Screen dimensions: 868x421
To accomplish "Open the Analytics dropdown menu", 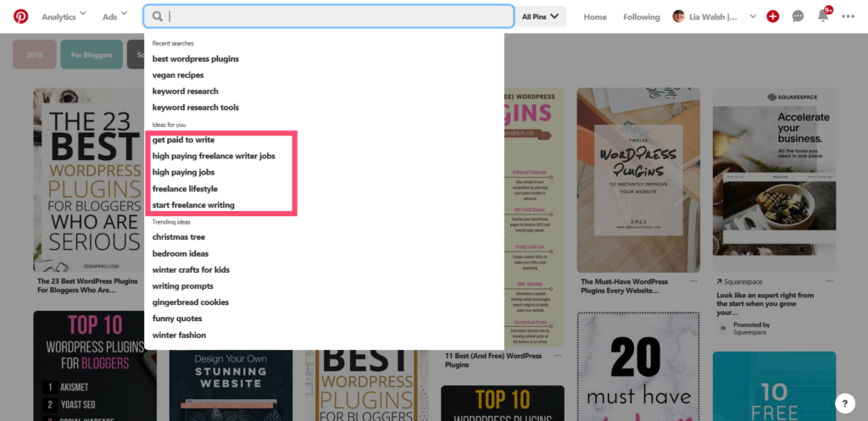I will (x=64, y=17).
